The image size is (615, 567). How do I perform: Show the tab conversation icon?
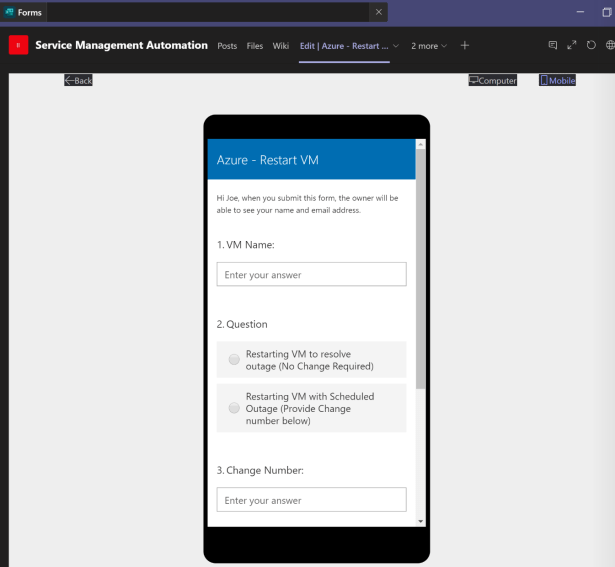pyautogui.click(x=553, y=45)
